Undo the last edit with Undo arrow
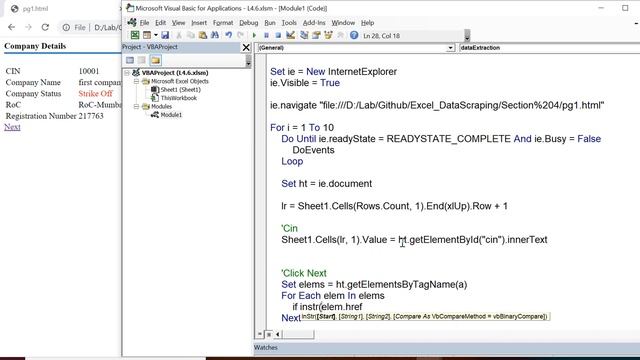640x360 pixels. tap(229, 36)
